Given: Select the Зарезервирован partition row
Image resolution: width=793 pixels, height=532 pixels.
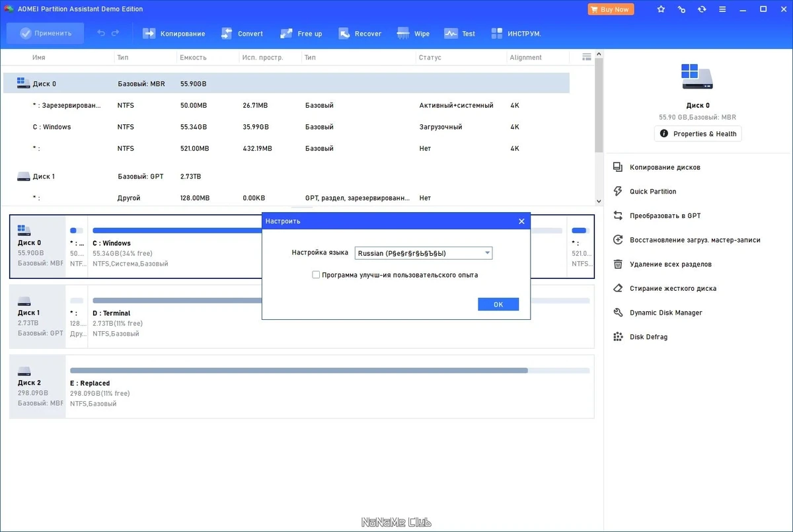Looking at the screenshot, I should point(286,105).
